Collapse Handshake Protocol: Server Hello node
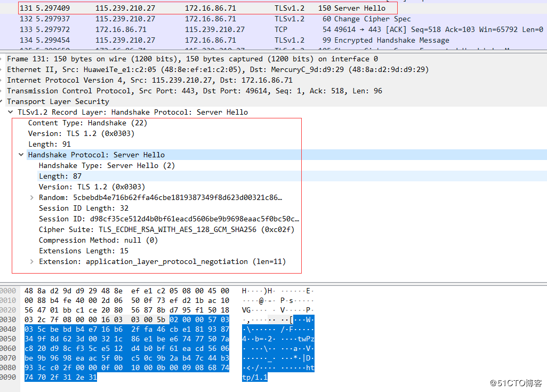Viewport: 547px width, 392px height. click(21, 155)
